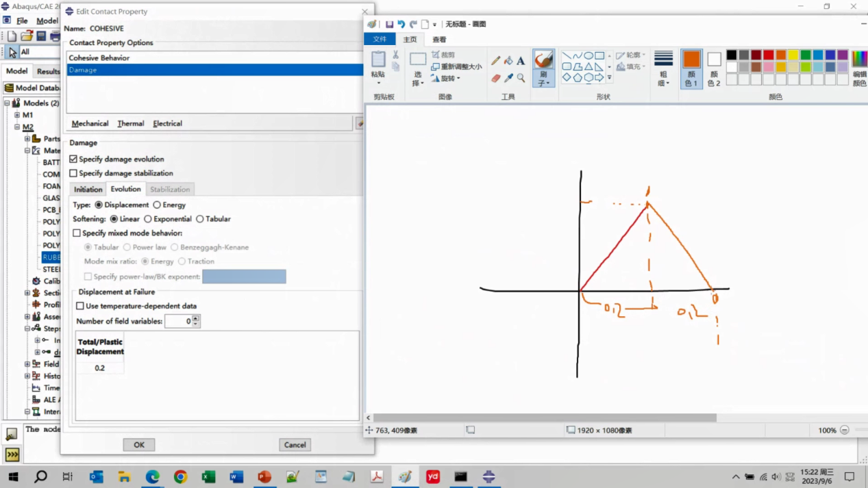Click the Abaqus message area icon
The width and height of the screenshot is (868, 488).
12,434
